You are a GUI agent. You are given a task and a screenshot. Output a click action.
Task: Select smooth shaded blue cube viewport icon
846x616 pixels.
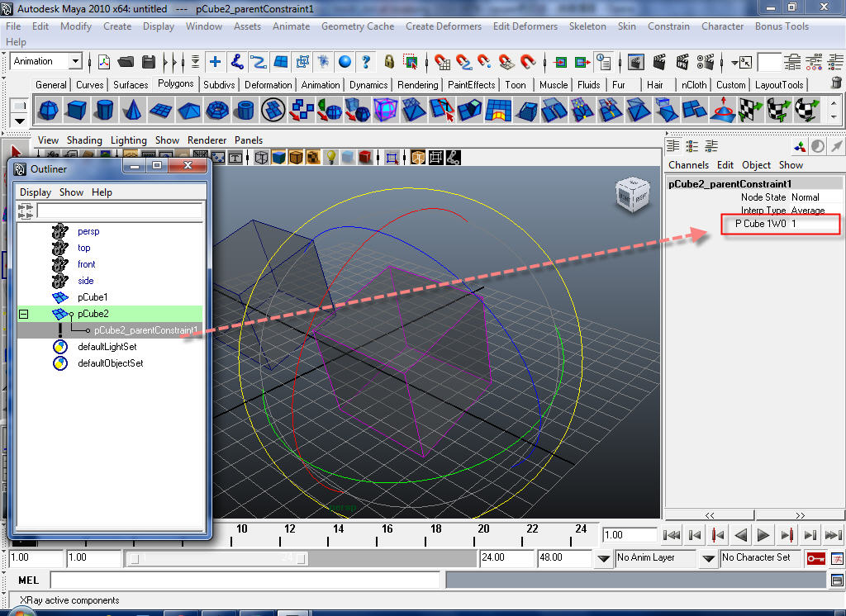(278, 158)
